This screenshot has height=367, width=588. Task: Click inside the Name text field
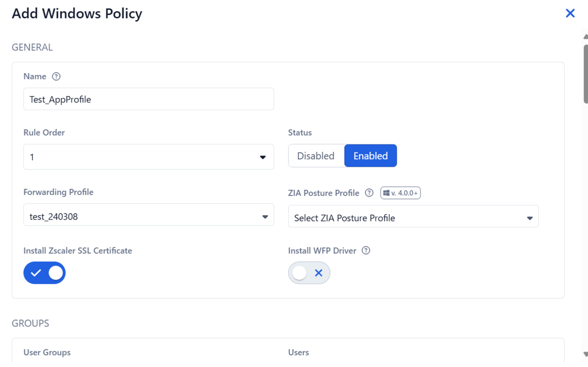[x=148, y=98]
